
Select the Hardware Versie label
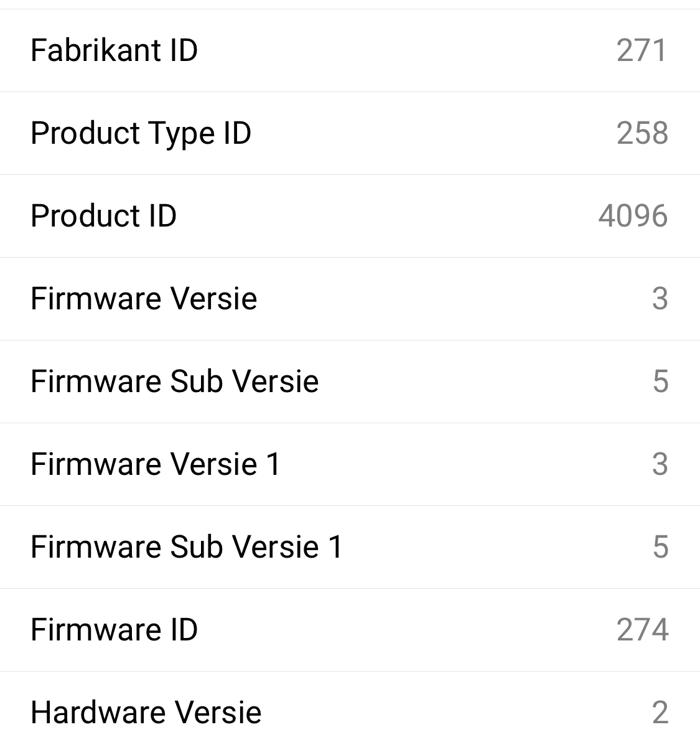click(x=146, y=713)
